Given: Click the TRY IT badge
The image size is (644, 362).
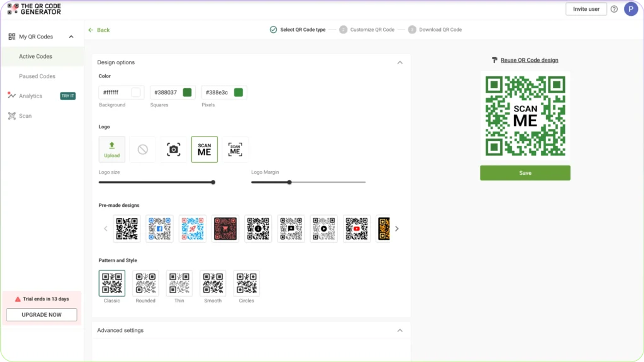Looking at the screenshot, I should [x=68, y=96].
